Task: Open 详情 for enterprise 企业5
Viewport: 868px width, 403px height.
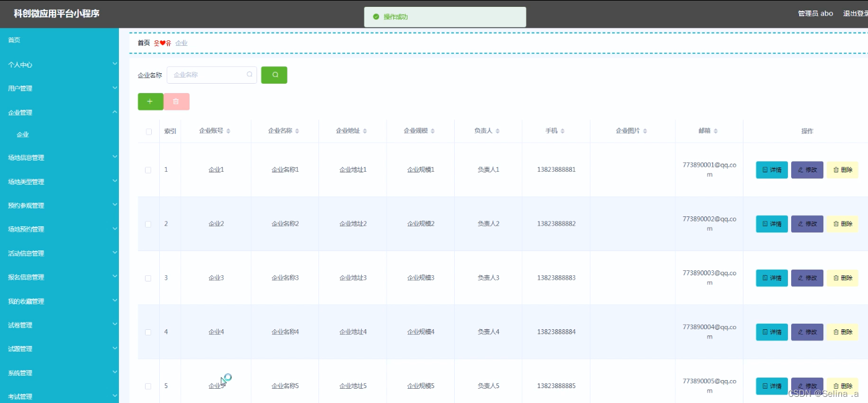Action: 771,386
